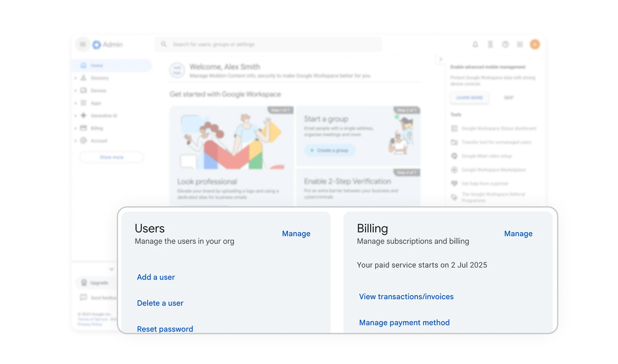Image resolution: width=618 pixels, height=364 pixels.
Task: Click Manage on the Billing card
Action: click(518, 234)
